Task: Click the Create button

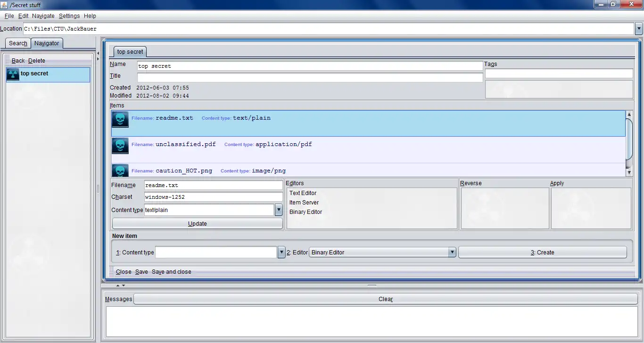Action: pyautogui.click(x=542, y=253)
